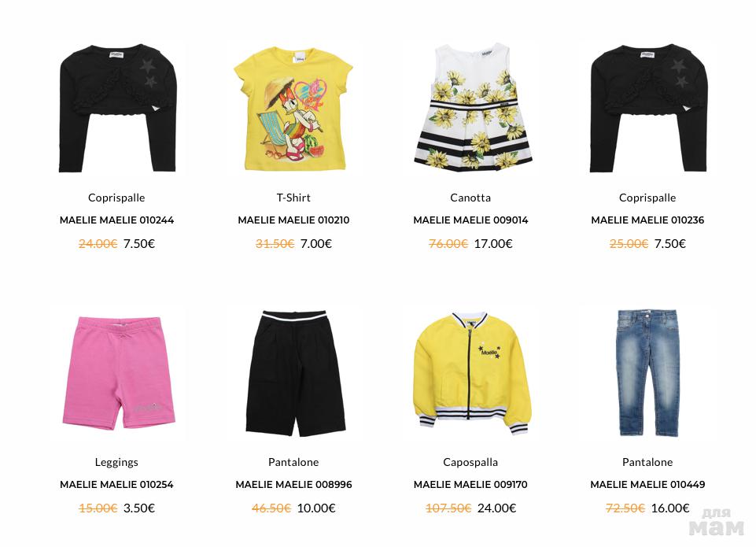
Task: Click the MAELIE MAELIE 009014 title
Action: click(x=470, y=220)
